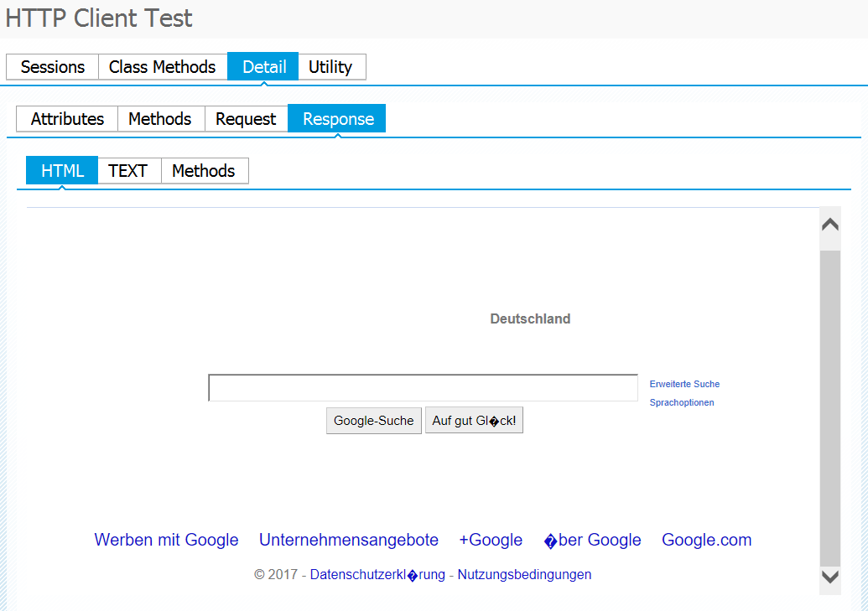This screenshot has width=868, height=611.
Task: Go to the Utility tab
Action: click(x=330, y=67)
